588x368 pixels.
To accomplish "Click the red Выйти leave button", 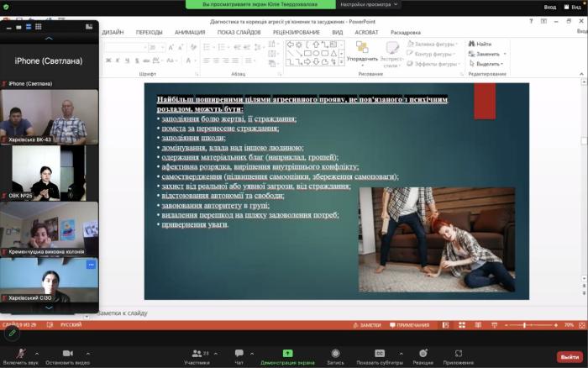I will (x=568, y=355).
